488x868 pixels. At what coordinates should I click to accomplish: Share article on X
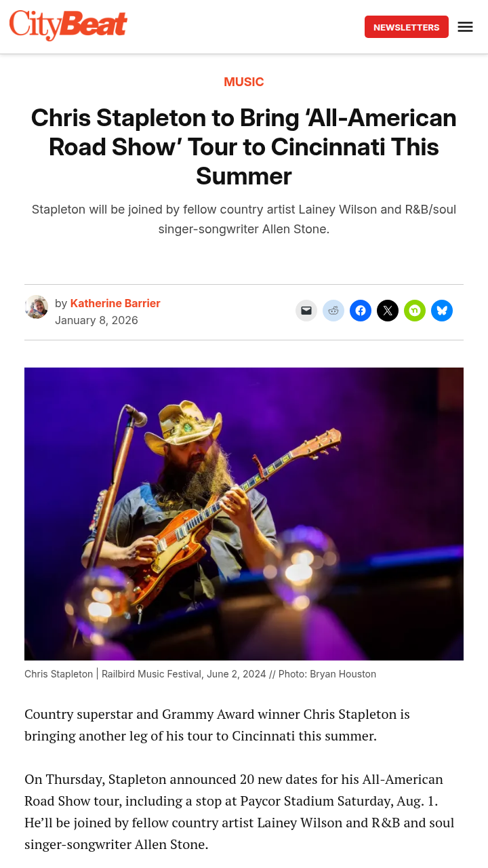[388, 311]
